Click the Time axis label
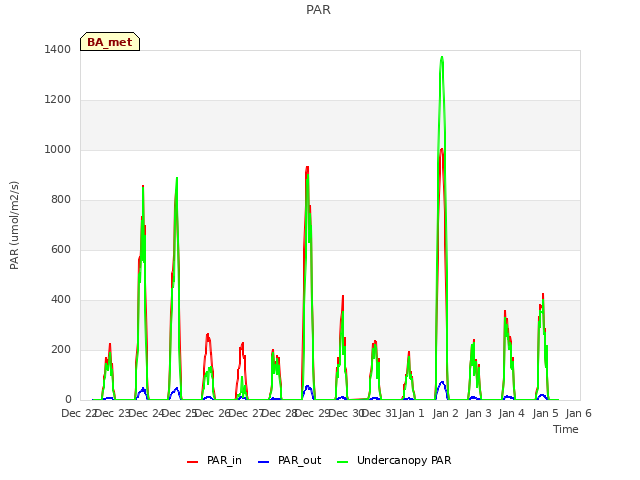Viewport: 640px width, 480px height. click(x=566, y=429)
